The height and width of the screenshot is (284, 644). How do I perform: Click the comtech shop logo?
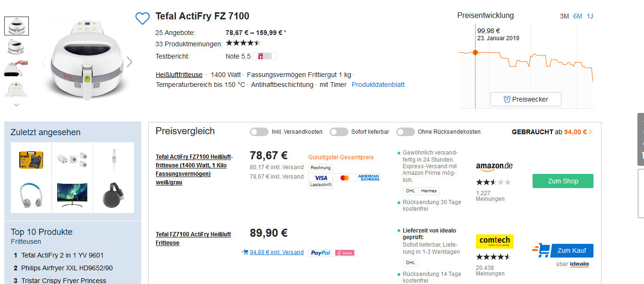click(494, 241)
